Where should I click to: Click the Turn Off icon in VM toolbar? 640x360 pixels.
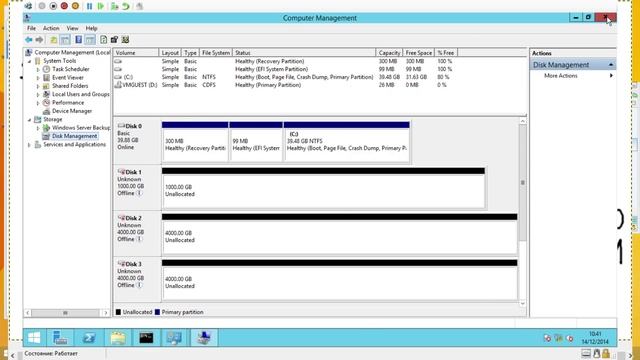click(53, 6)
